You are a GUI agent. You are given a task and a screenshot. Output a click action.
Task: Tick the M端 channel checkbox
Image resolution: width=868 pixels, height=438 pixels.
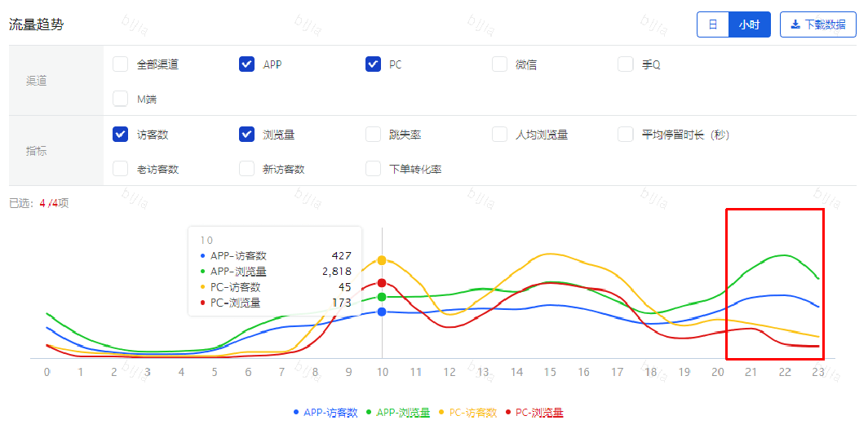(x=120, y=100)
